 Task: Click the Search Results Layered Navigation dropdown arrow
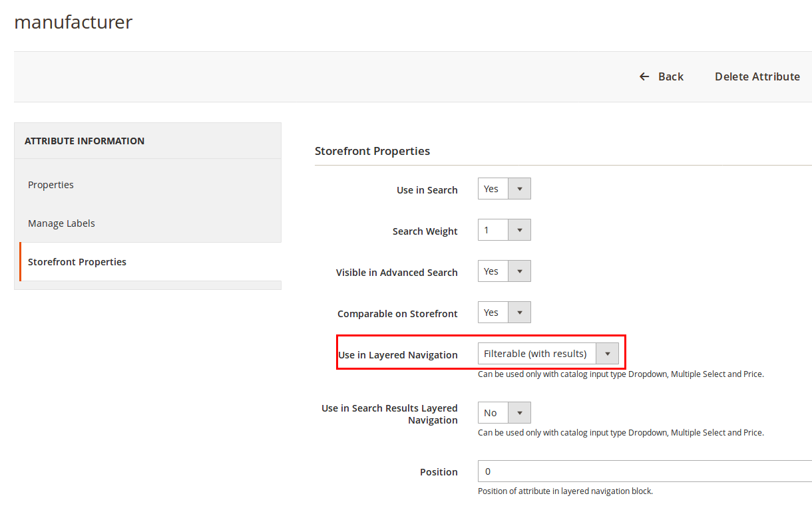pyautogui.click(x=519, y=413)
